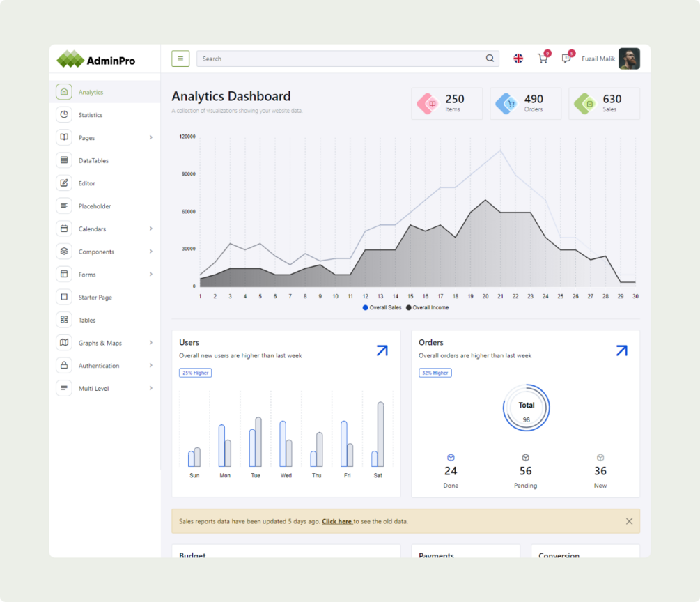The height and width of the screenshot is (602, 700).
Task: Expand the Calendars submenu chevron
Action: [x=151, y=229]
